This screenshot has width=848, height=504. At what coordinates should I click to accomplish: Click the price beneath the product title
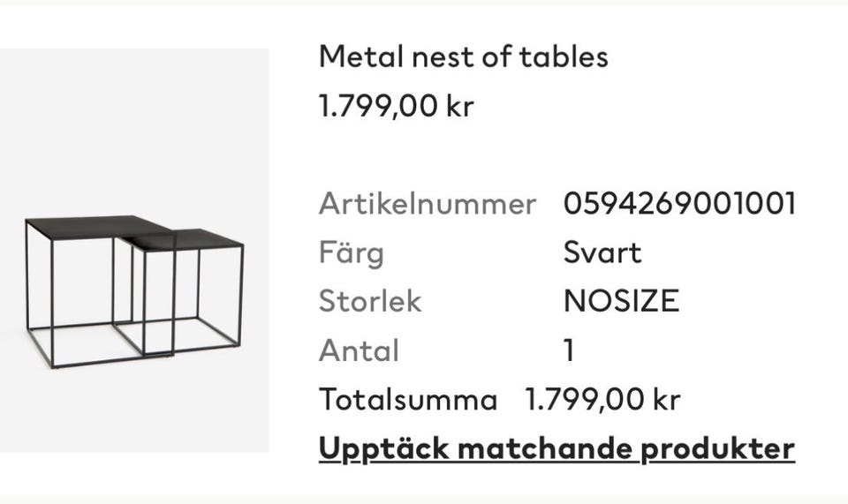point(396,107)
